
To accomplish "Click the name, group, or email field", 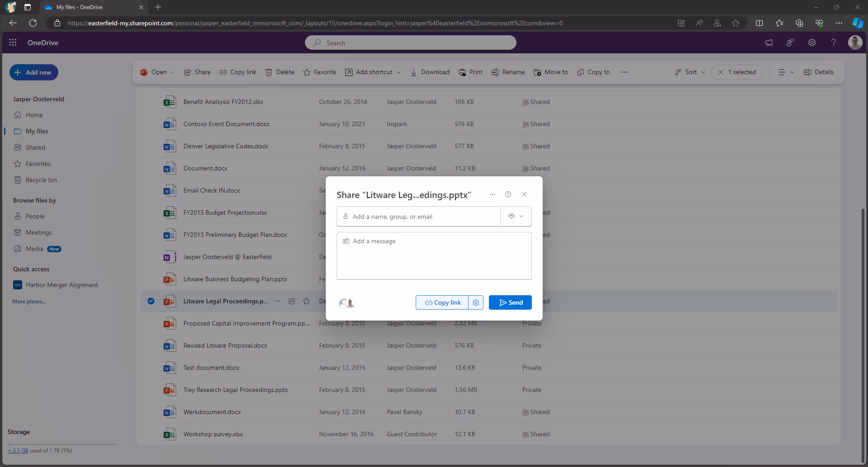I will tap(418, 217).
